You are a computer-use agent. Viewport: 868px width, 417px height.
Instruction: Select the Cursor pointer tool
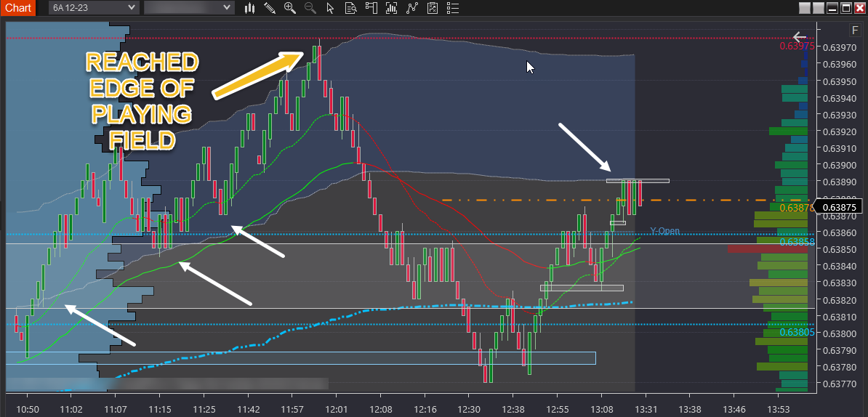[x=331, y=8]
